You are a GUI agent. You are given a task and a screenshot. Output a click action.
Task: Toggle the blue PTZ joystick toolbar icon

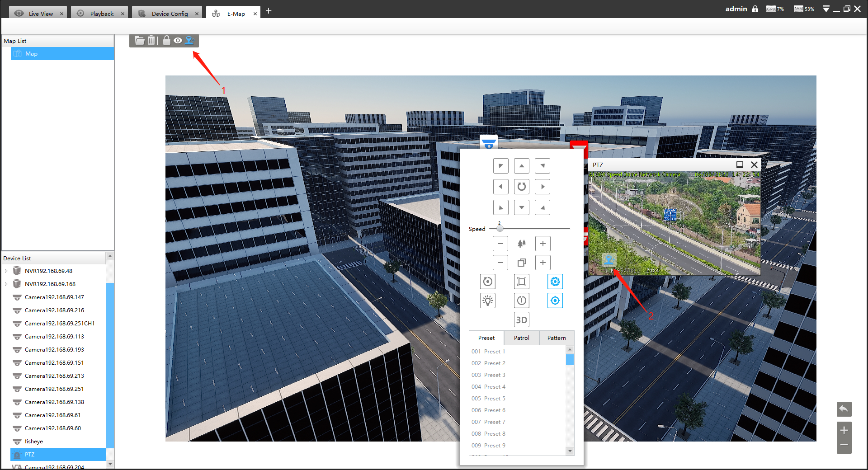(190, 41)
